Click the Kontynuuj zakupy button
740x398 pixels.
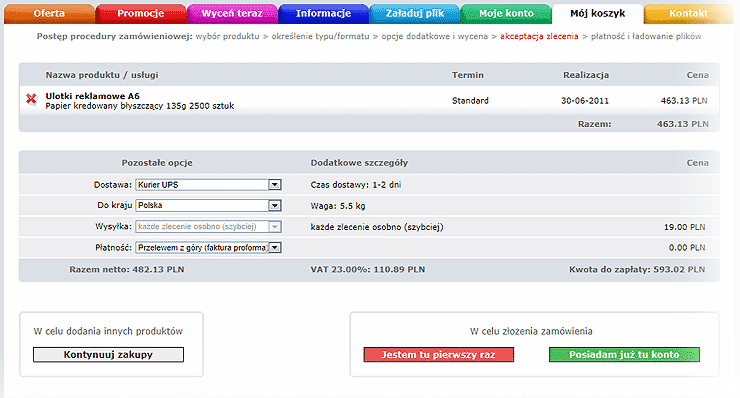109,355
